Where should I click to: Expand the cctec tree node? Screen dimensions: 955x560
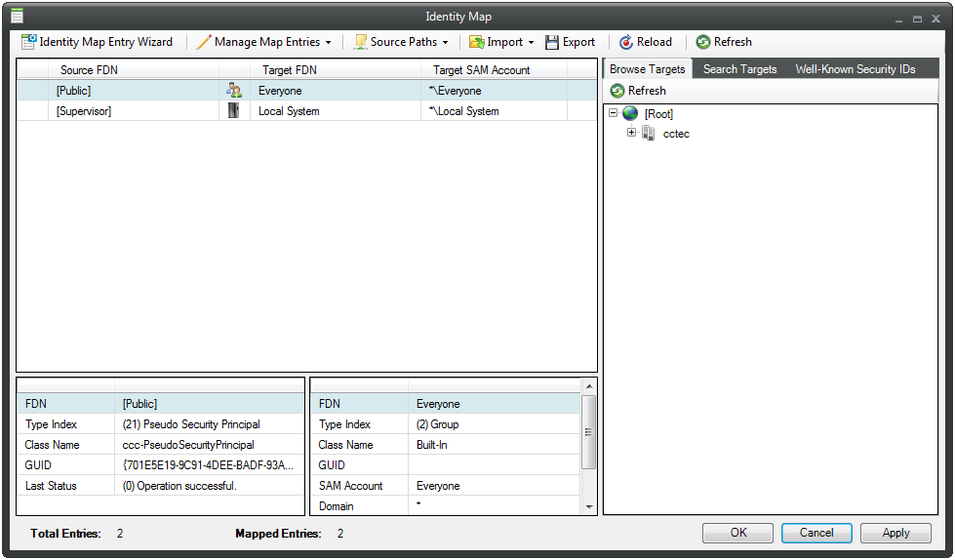(x=631, y=133)
